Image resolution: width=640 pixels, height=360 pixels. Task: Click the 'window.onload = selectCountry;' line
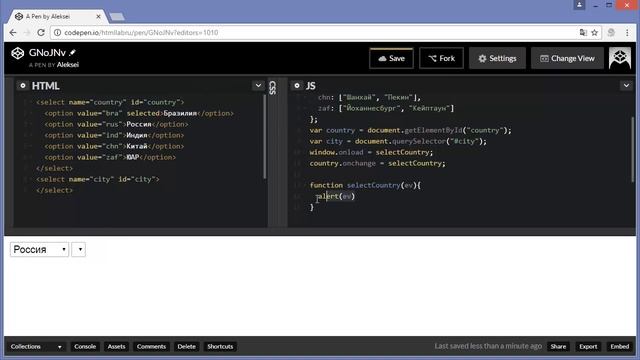point(371,152)
